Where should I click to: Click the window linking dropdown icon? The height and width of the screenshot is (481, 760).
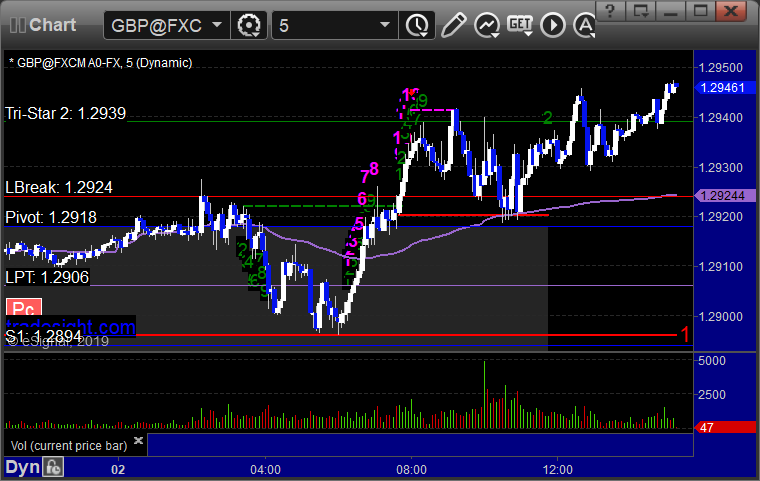[640, 11]
